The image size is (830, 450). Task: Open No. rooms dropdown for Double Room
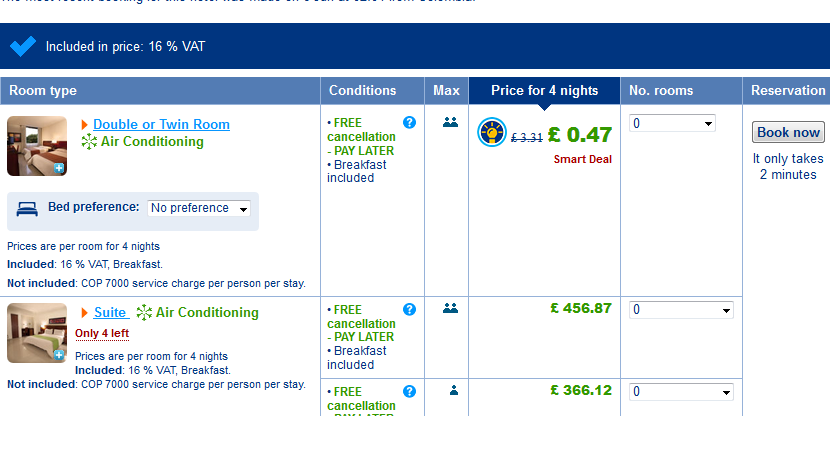point(672,123)
